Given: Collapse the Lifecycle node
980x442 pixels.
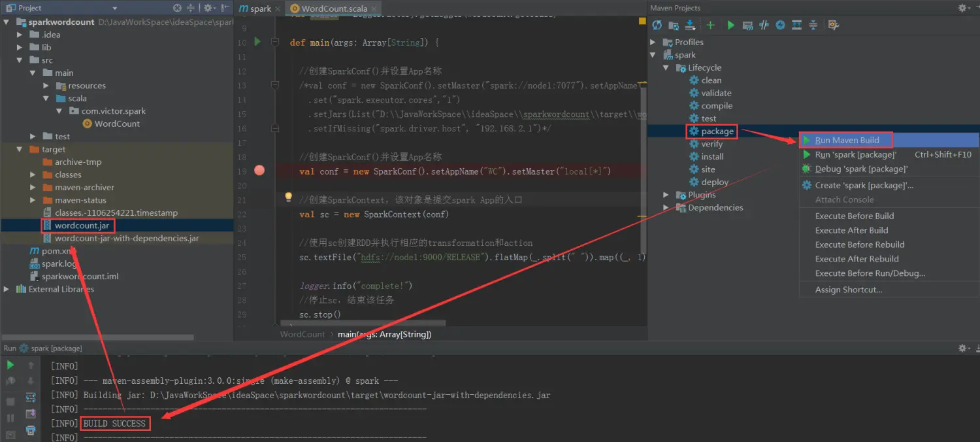Looking at the screenshot, I should (x=666, y=68).
